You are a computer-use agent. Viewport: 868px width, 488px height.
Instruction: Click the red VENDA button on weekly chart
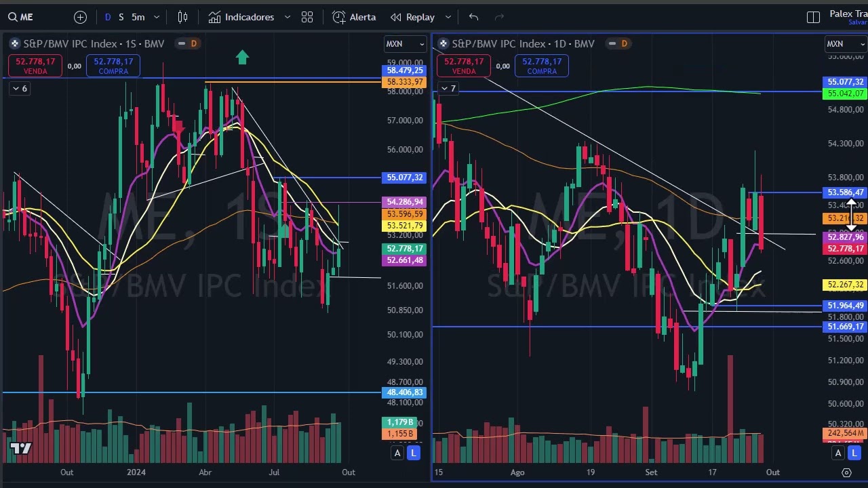point(35,66)
